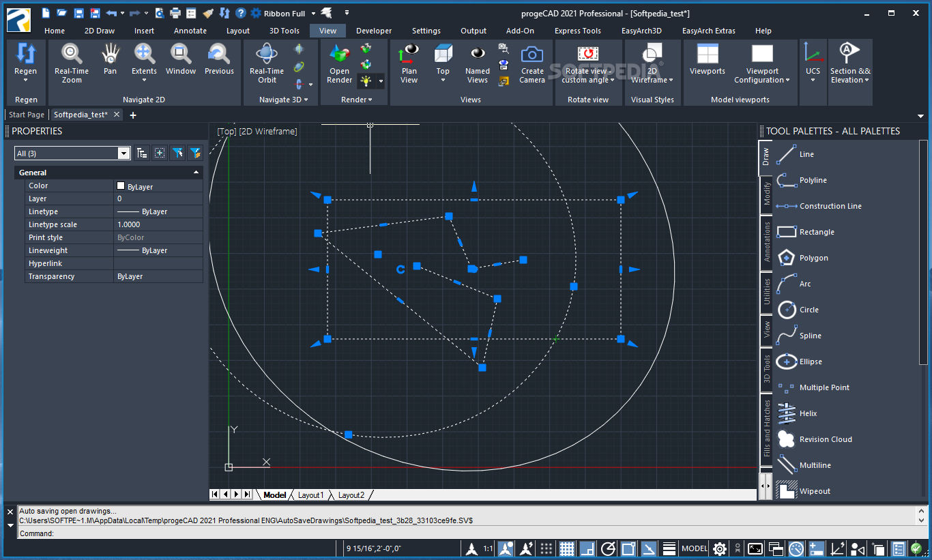932x560 pixels.
Task: Open the Top view dropdown
Action: click(443, 80)
